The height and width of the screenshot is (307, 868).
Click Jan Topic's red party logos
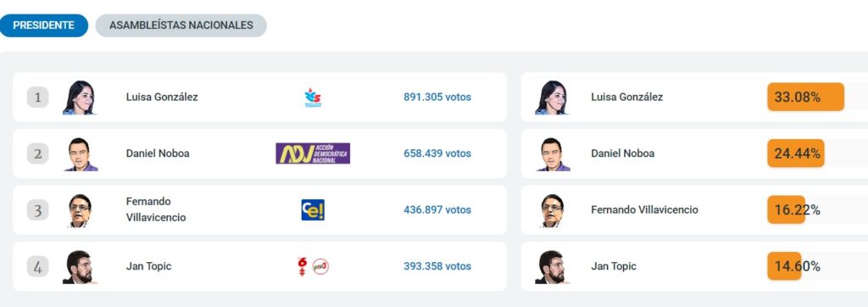coord(313,266)
